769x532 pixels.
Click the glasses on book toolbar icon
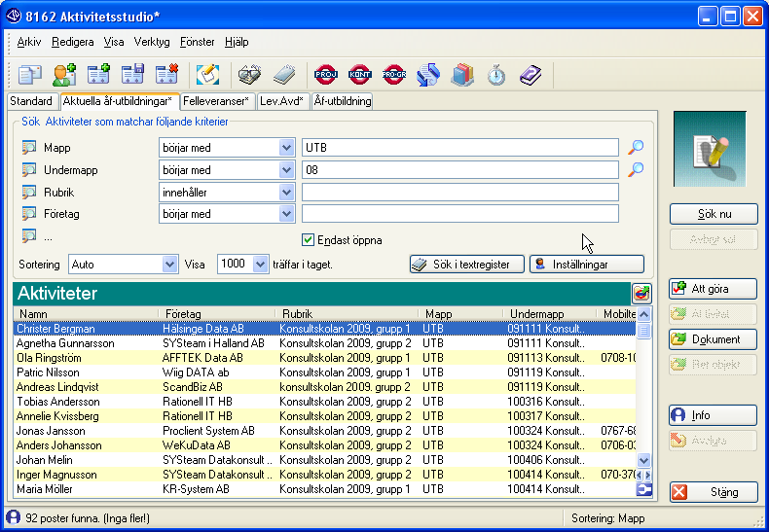point(249,75)
